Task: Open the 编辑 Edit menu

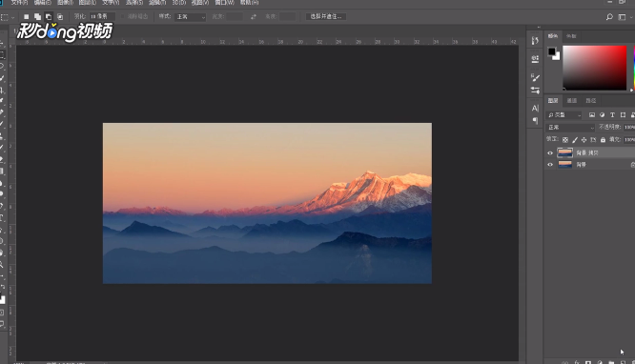Action: pyautogui.click(x=42, y=3)
